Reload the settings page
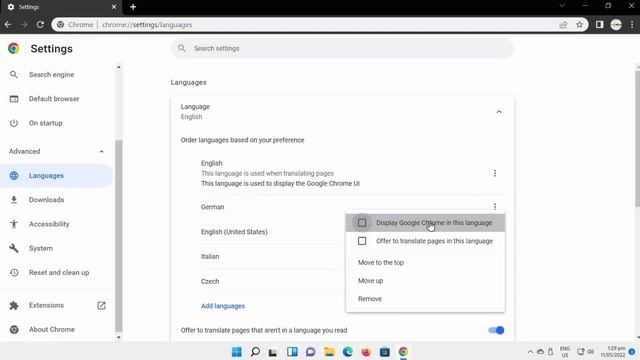Screen dimensions: 640x360 pos(40,24)
